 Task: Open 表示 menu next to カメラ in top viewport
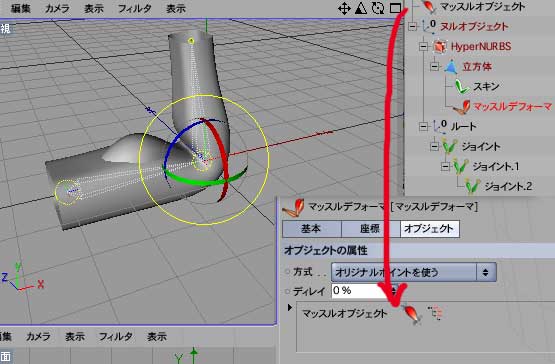point(94,8)
